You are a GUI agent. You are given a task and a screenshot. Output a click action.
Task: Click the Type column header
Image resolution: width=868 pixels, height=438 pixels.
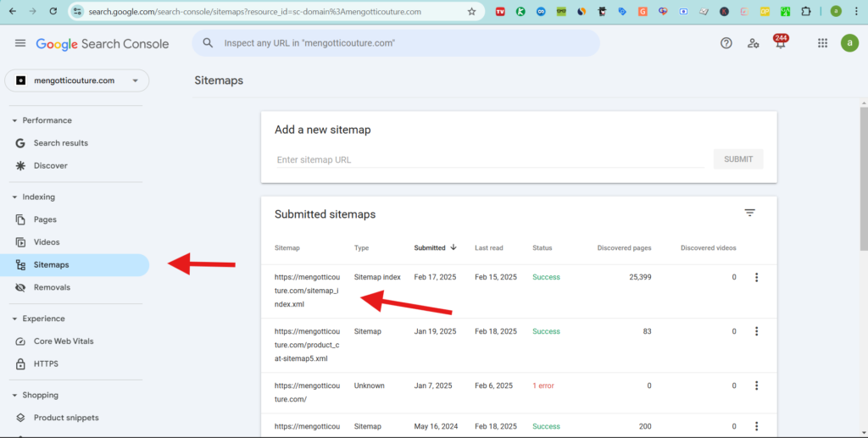tap(361, 247)
